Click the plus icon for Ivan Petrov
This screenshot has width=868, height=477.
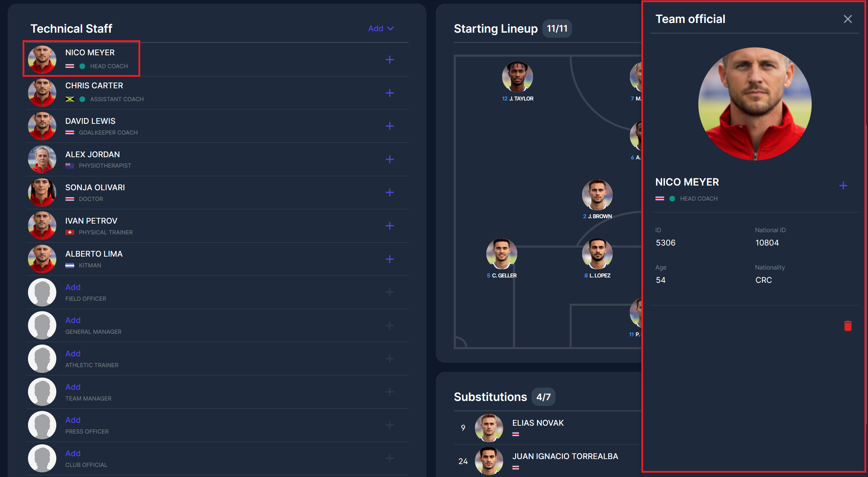[390, 226]
